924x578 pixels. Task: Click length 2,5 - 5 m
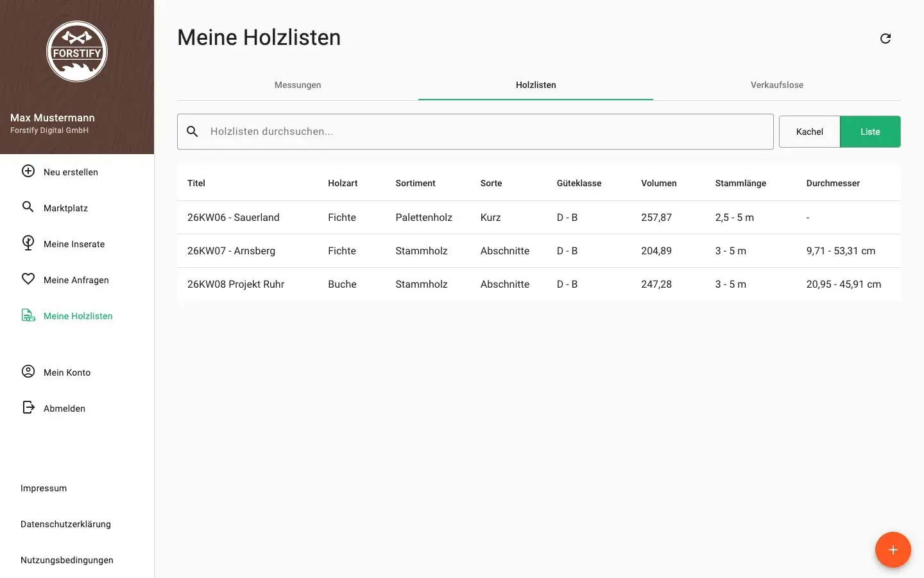pyautogui.click(x=735, y=217)
